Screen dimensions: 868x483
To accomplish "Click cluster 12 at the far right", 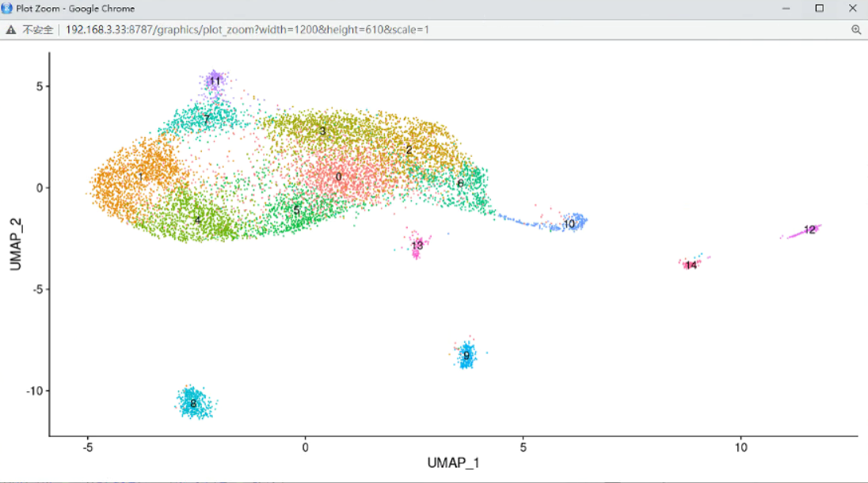I will tap(809, 229).
